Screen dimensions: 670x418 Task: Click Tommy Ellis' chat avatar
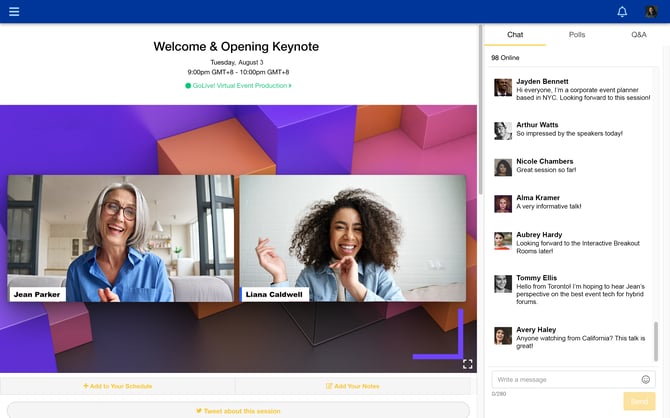click(x=503, y=284)
